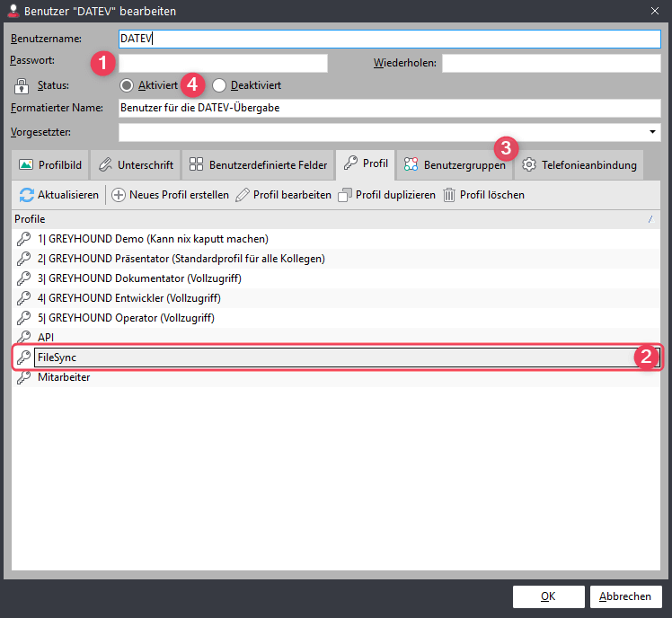Click the pencil icon for Profil bearbeiten
672x618 pixels.
pyautogui.click(x=243, y=195)
